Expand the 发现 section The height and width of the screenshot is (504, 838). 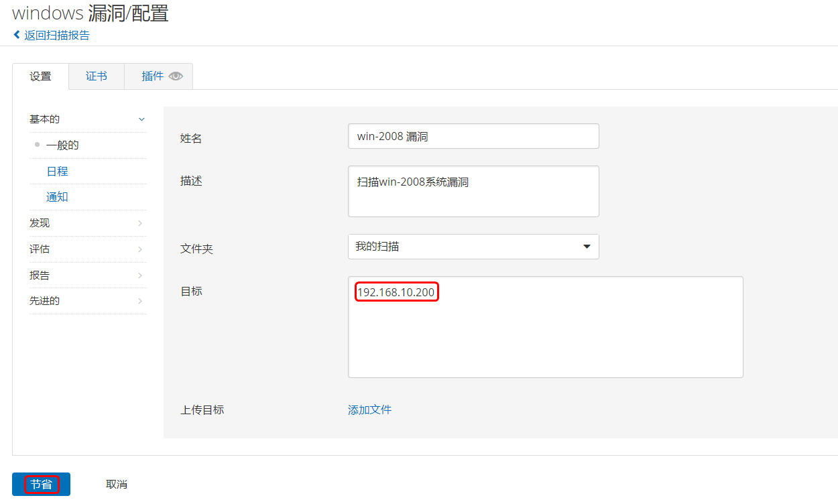click(88, 223)
